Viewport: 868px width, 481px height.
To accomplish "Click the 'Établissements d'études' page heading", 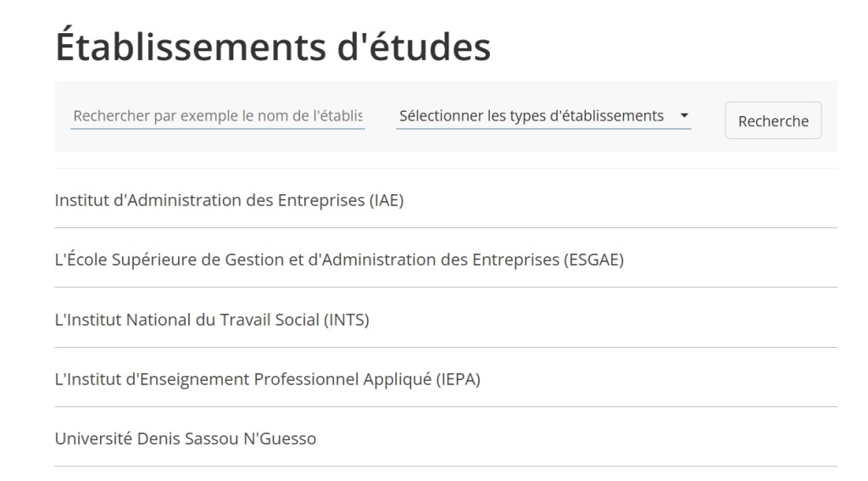I will click(273, 48).
